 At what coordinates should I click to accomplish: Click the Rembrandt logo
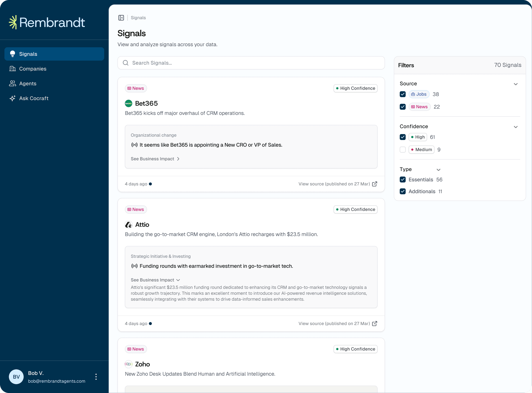click(47, 22)
